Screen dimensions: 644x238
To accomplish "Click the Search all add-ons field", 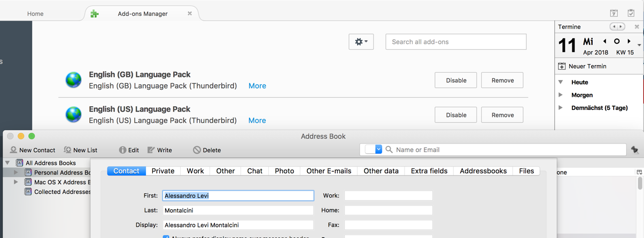I will [455, 42].
